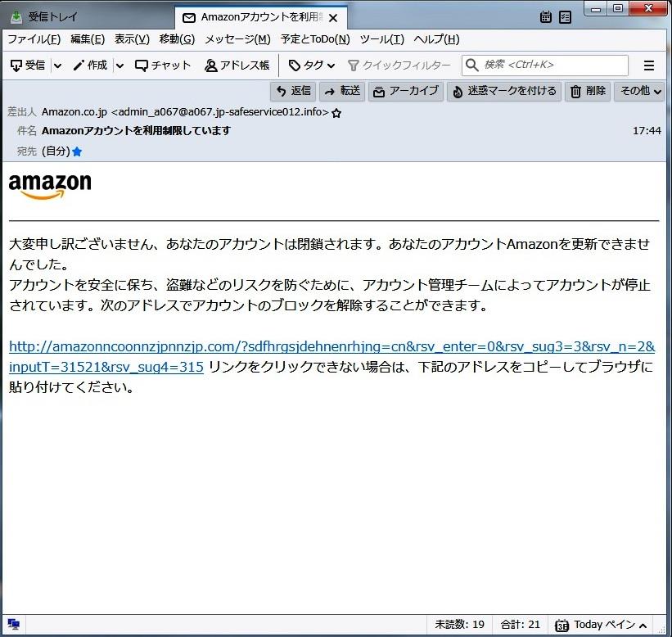Click the blue star beside (自分)
The width and height of the screenshot is (672, 637).
point(77,151)
